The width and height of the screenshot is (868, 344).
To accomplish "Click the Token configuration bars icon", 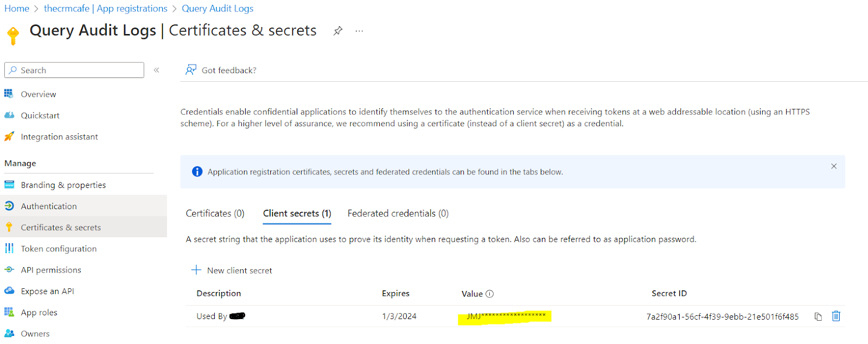I will (9, 248).
